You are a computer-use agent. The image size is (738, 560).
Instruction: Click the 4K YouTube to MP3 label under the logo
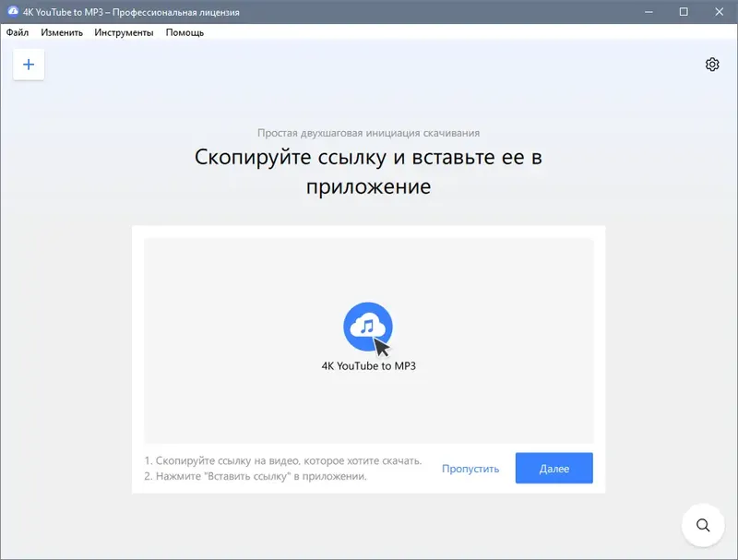[x=371, y=364]
